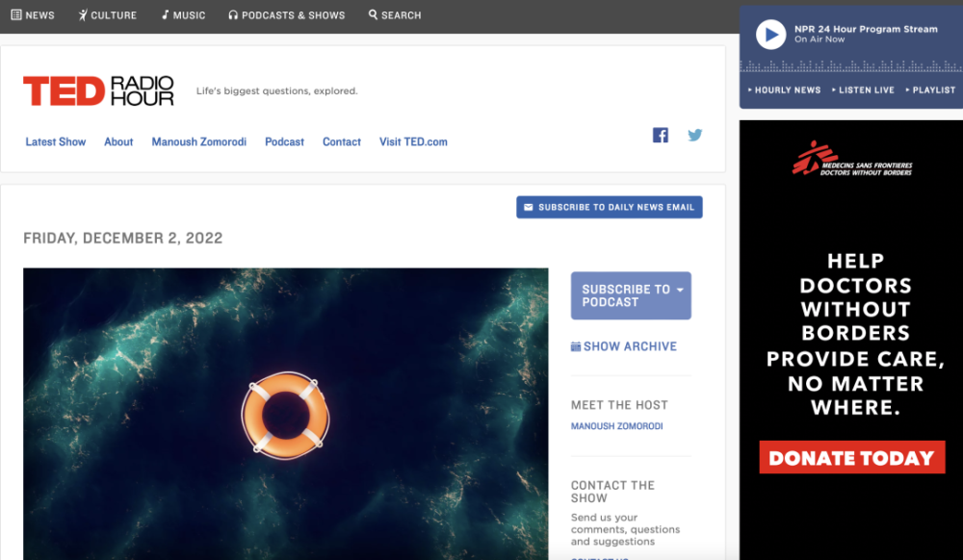This screenshot has height=560, width=963.
Task: Open the Culture section in top navigation
Action: (x=108, y=14)
